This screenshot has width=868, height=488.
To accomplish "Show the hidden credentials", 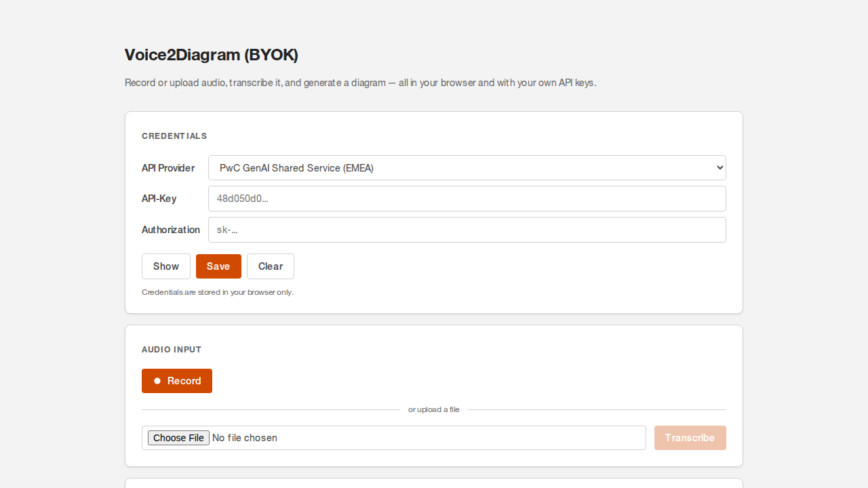I will point(166,266).
